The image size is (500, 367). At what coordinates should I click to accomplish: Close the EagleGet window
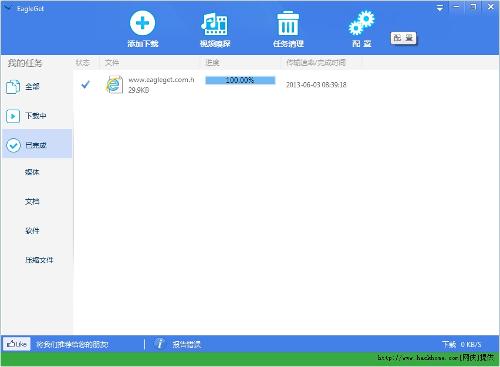tap(491, 7)
